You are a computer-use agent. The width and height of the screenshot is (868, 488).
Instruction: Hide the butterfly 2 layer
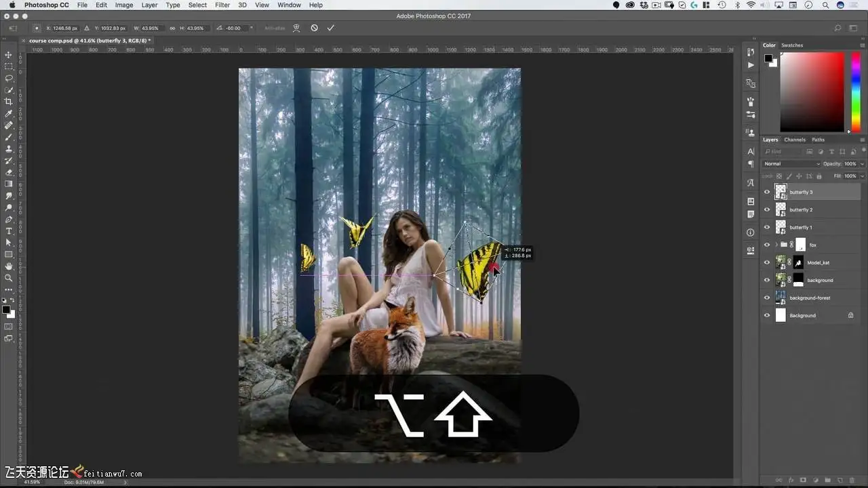click(767, 209)
